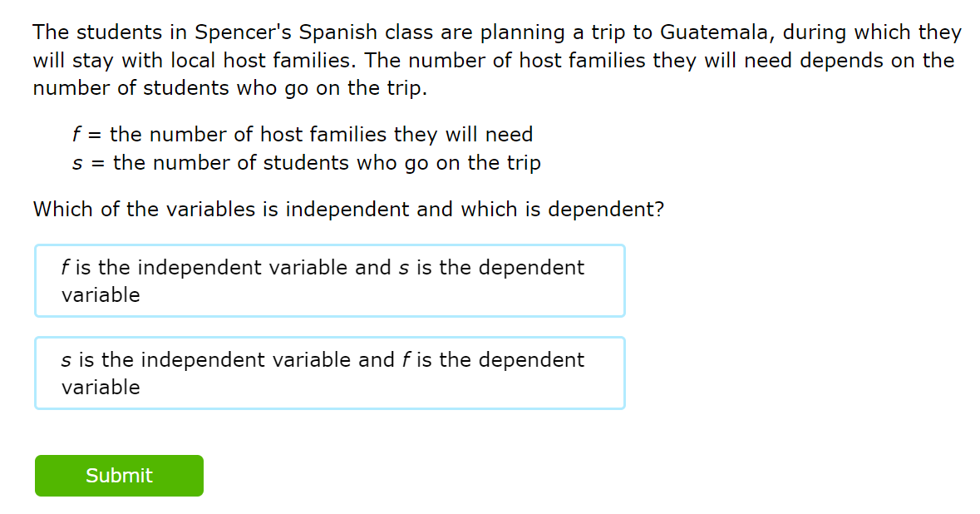Click "variable" on second answer's second line
980x514 pixels.
101,388
